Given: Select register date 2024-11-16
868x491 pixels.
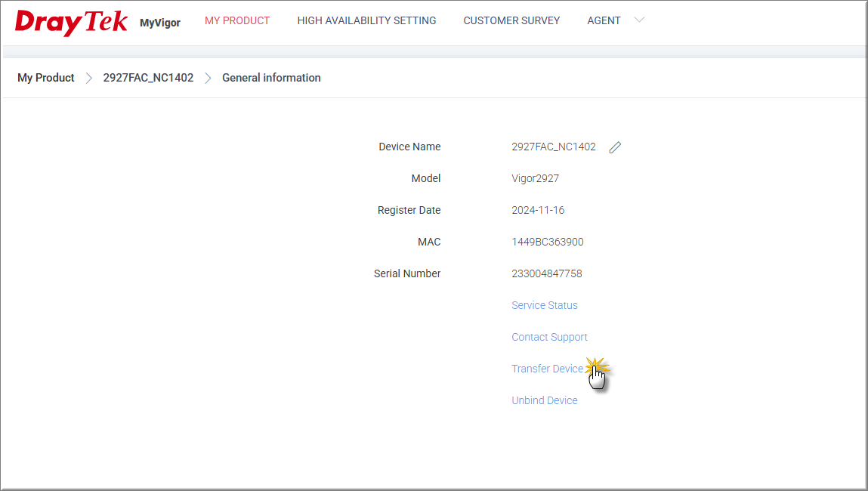Looking at the screenshot, I should pos(538,210).
